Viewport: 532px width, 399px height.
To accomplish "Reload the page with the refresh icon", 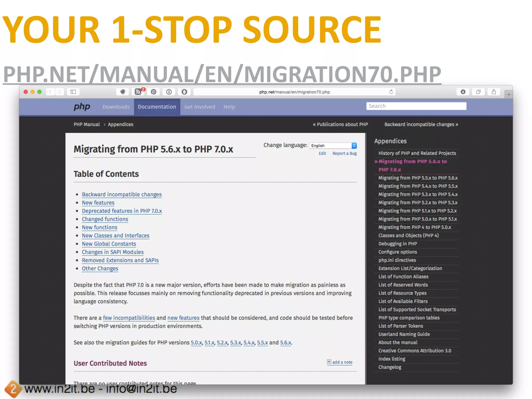I will pyautogui.click(x=391, y=92).
